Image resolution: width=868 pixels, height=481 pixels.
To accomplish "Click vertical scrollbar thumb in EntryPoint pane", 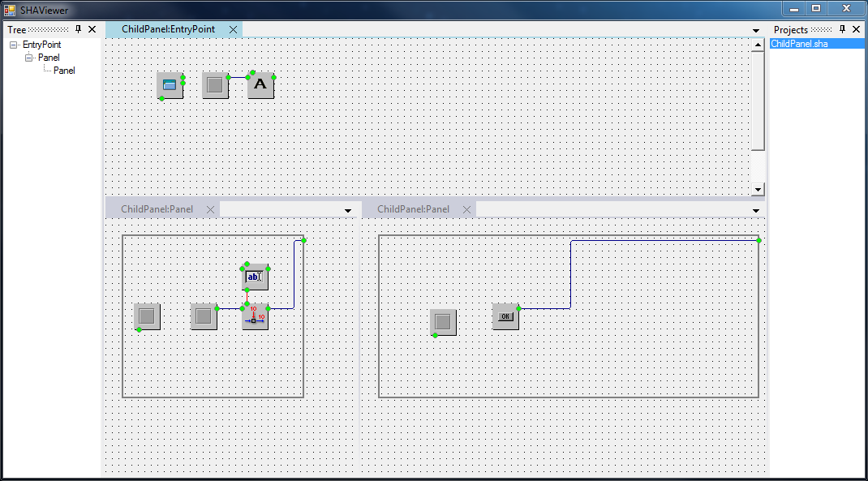I will 758,101.
